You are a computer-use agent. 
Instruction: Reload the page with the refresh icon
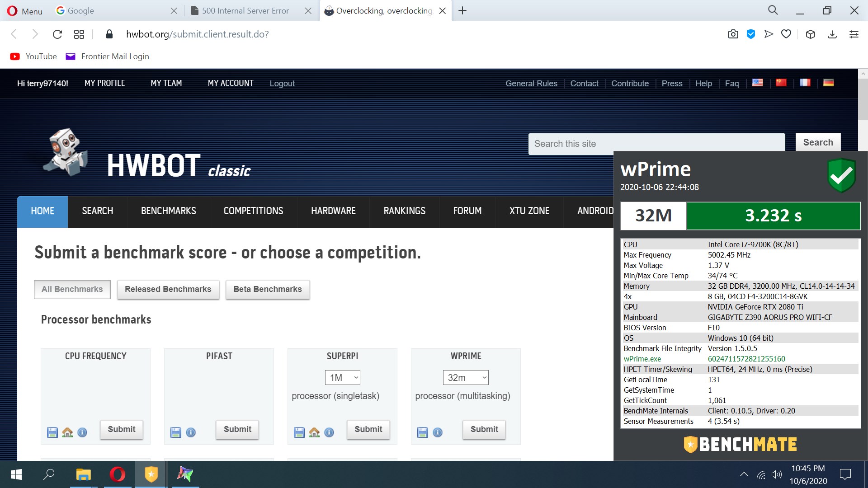57,34
